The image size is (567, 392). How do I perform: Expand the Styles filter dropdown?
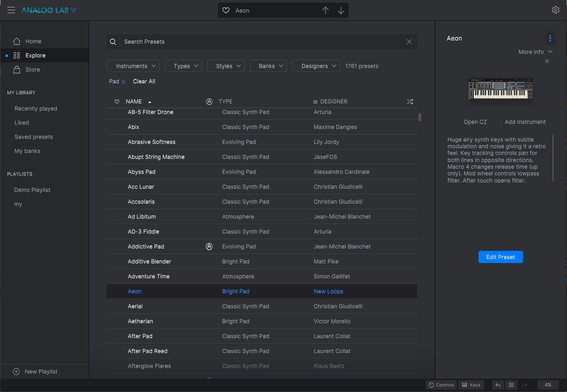coord(226,66)
